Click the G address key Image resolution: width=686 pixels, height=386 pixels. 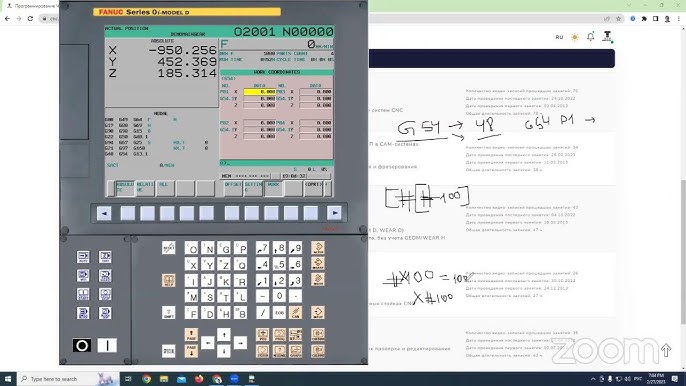point(224,248)
